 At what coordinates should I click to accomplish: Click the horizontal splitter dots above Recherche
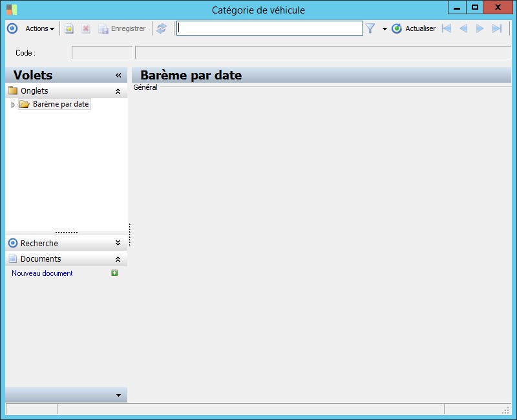click(x=67, y=233)
